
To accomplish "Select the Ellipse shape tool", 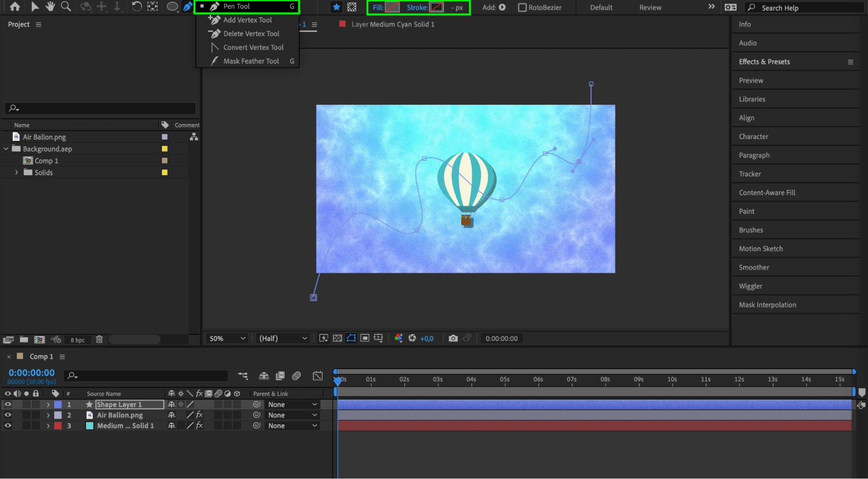I will [x=172, y=7].
